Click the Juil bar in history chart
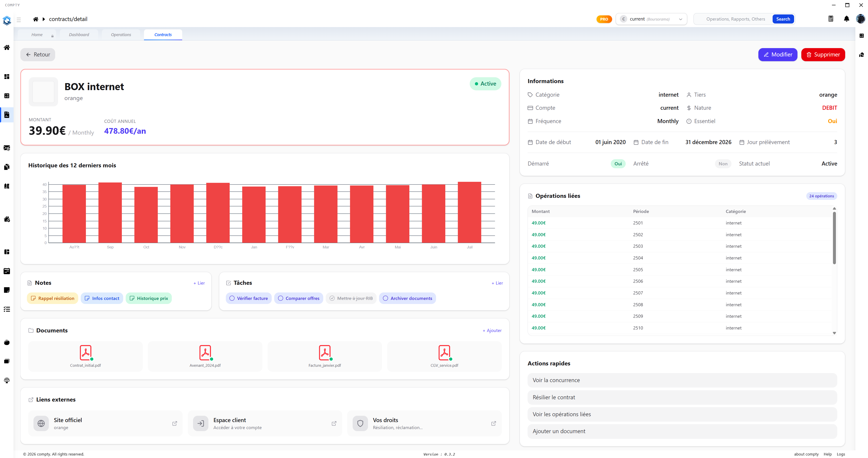This screenshot has width=868, height=458. click(x=469, y=213)
